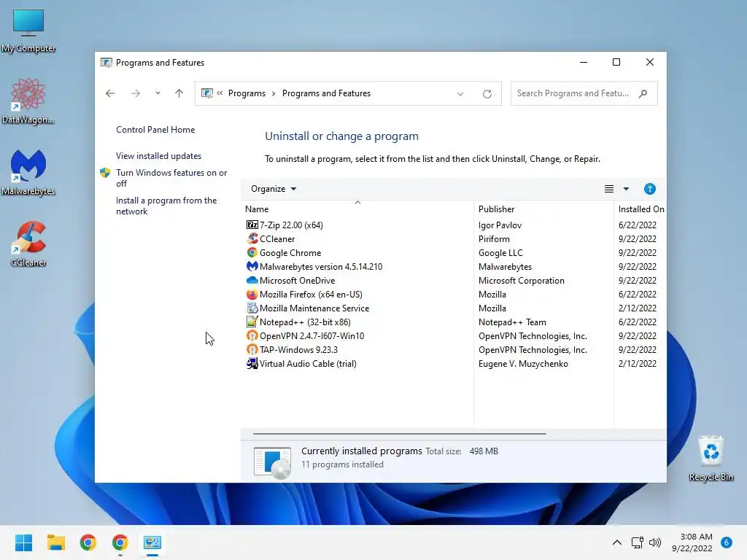
Task: Click publisher Eugene V. Muzychenko
Action: (x=523, y=364)
